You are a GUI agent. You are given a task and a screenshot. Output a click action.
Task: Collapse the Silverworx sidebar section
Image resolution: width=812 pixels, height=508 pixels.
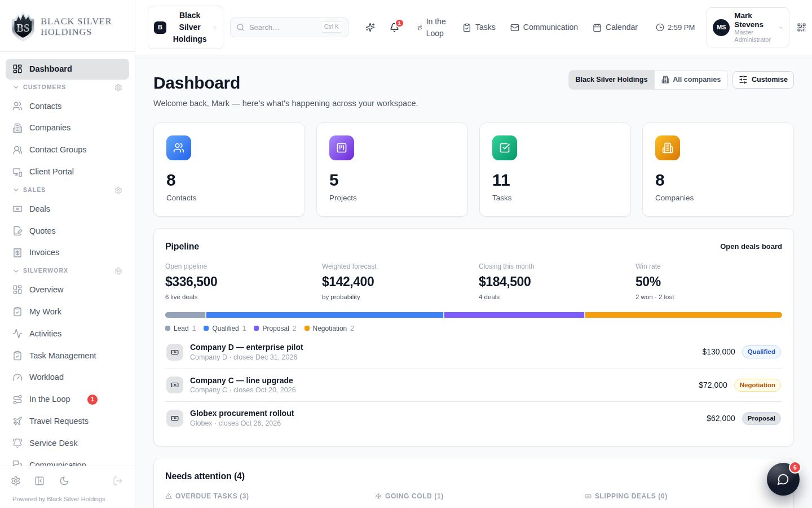(x=41, y=270)
